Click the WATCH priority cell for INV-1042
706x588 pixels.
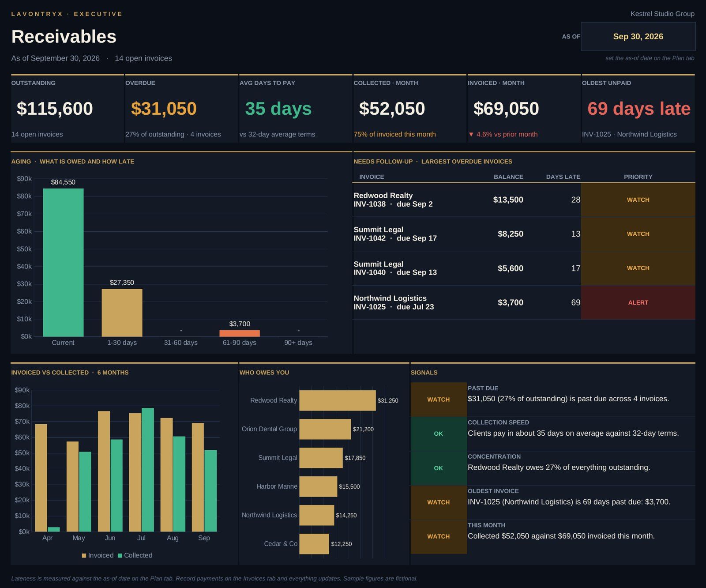(638, 234)
